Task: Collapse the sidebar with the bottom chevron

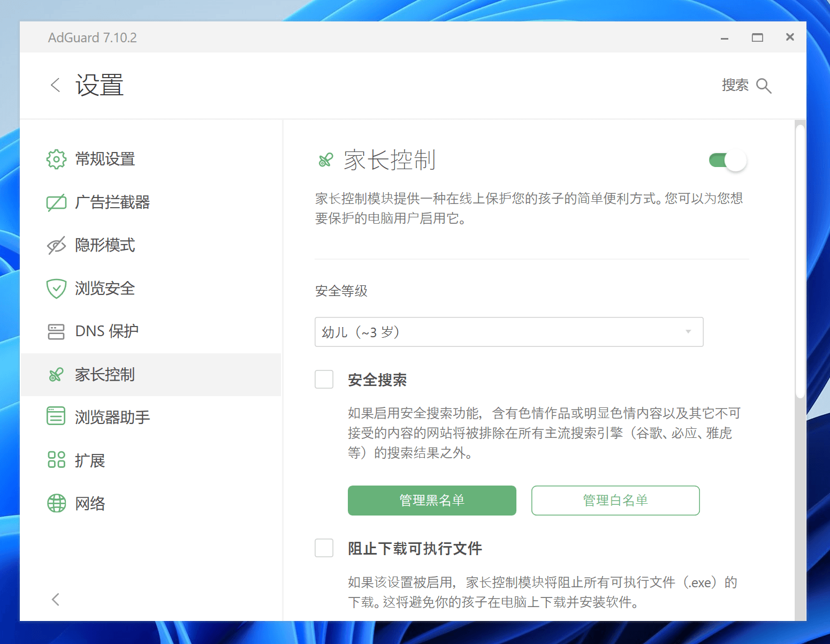Action: (x=55, y=599)
